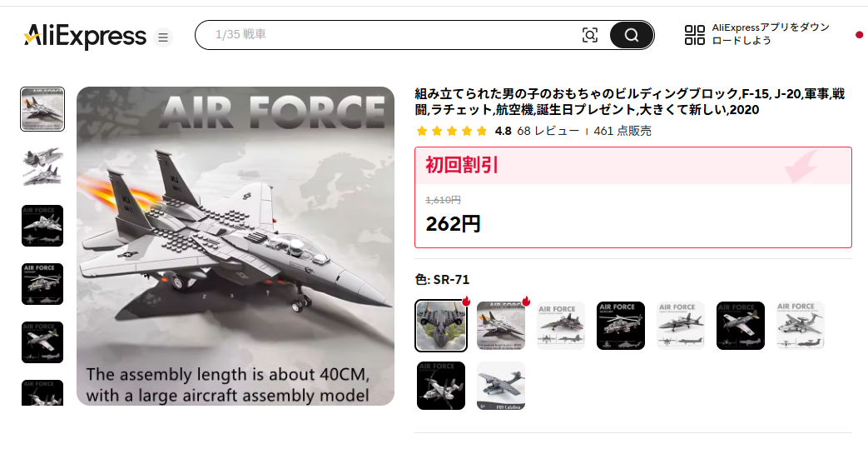This screenshot has width=868, height=449.
Task: Click the main F-15 product image
Action: tap(236, 246)
